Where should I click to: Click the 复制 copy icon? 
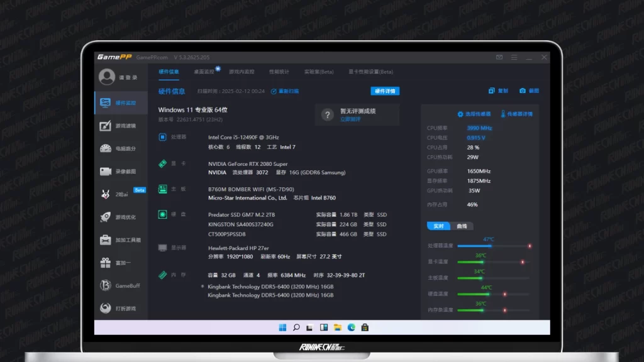pos(498,91)
